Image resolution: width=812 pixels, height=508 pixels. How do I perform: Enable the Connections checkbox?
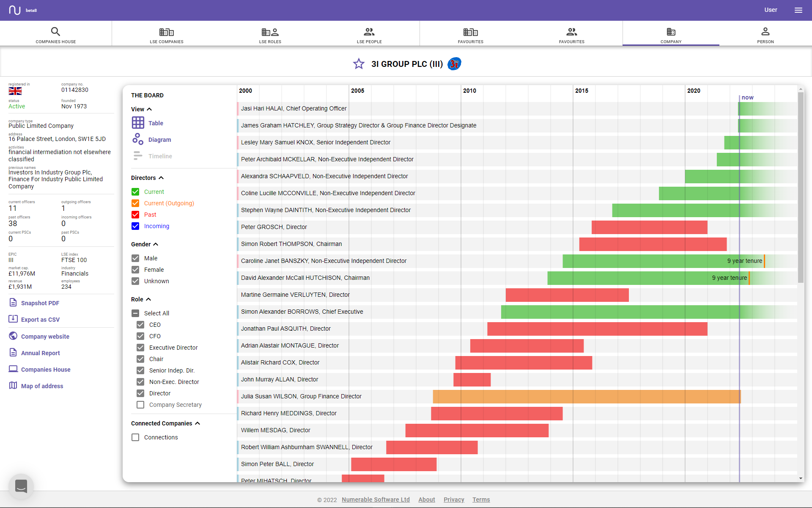[135, 437]
